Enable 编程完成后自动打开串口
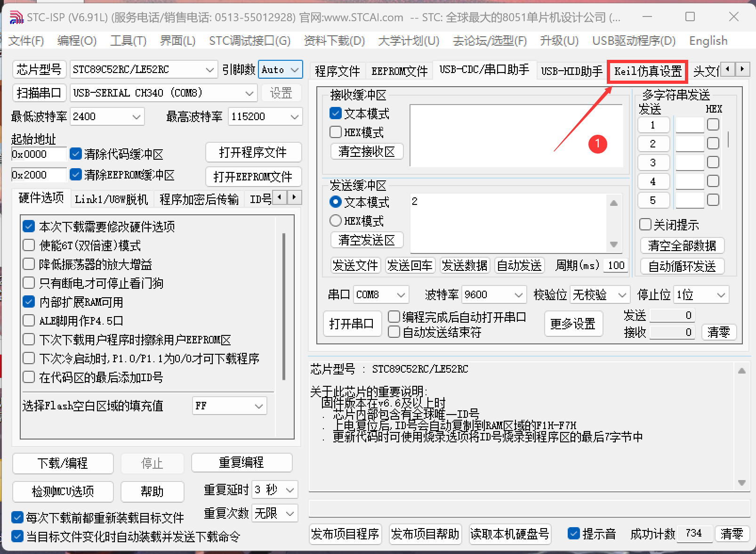Viewport: 756px width, 554px height. pyautogui.click(x=394, y=317)
